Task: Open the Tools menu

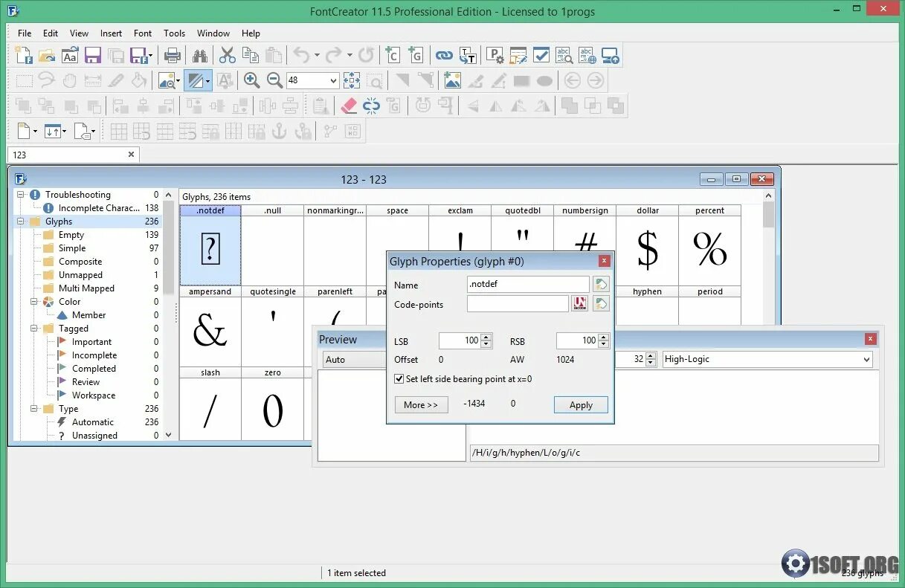Action: (174, 33)
